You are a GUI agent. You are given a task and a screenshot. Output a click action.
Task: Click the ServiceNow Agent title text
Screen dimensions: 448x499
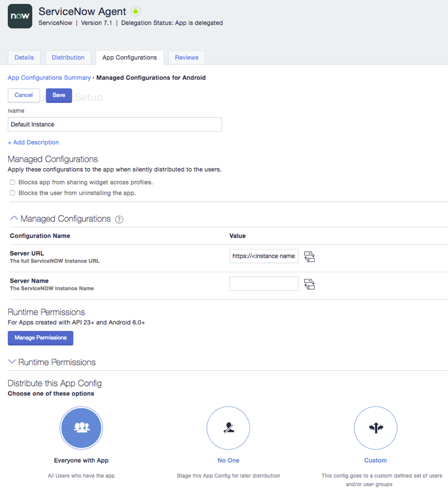click(82, 11)
